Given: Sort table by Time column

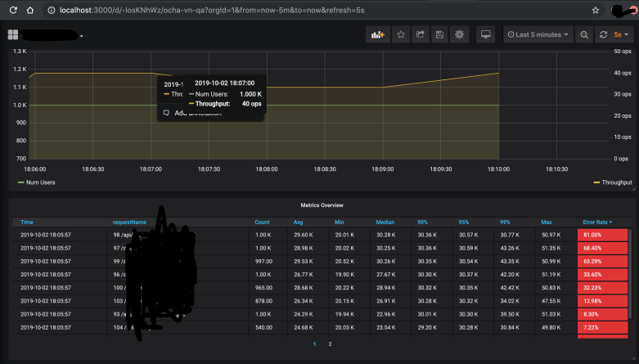Looking at the screenshot, I should click(x=27, y=222).
